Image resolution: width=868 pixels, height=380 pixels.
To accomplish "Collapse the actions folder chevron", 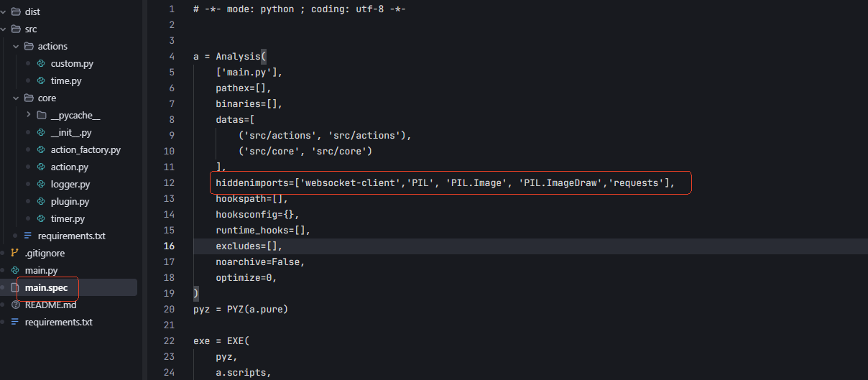I will [x=16, y=46].
